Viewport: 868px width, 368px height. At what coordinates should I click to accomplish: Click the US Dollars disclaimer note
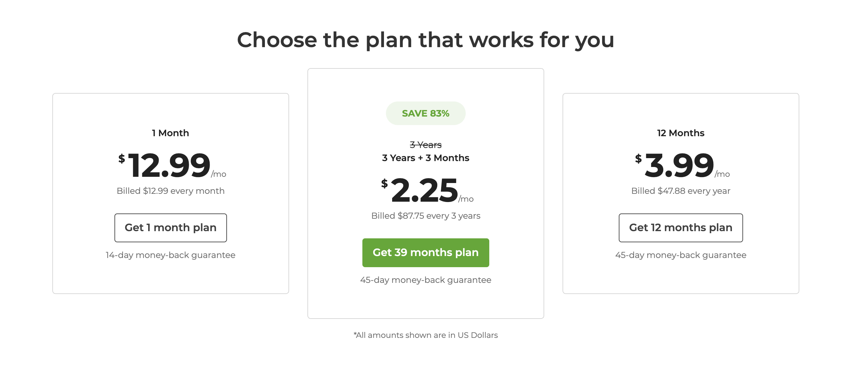click(x=425, y=335)
